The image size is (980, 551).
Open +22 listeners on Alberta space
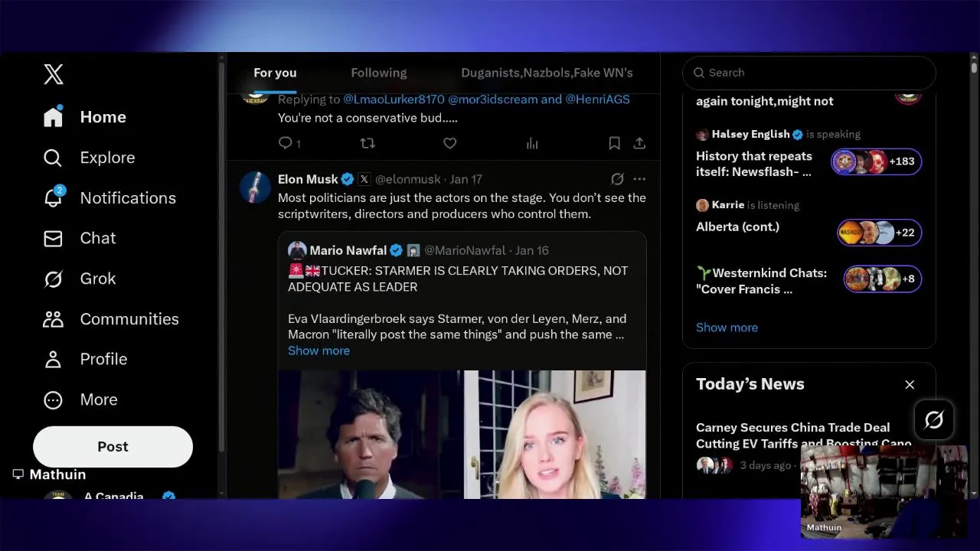(x=880, y=233)
